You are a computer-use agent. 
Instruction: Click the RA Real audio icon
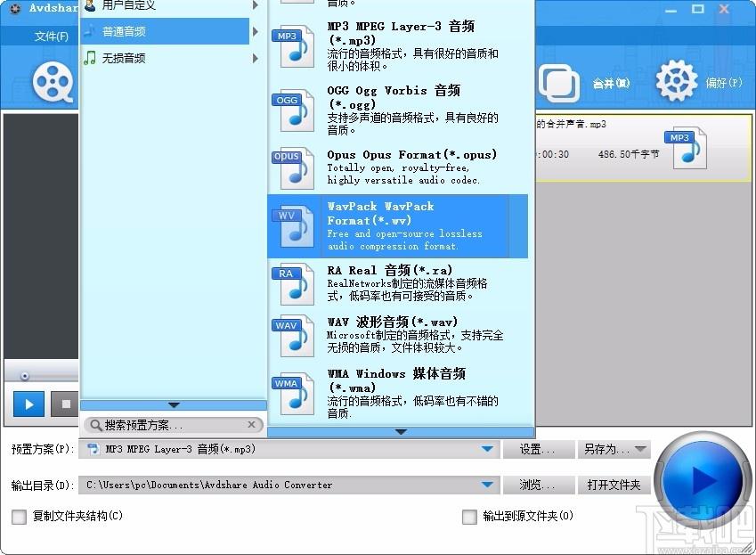(293, 283)
